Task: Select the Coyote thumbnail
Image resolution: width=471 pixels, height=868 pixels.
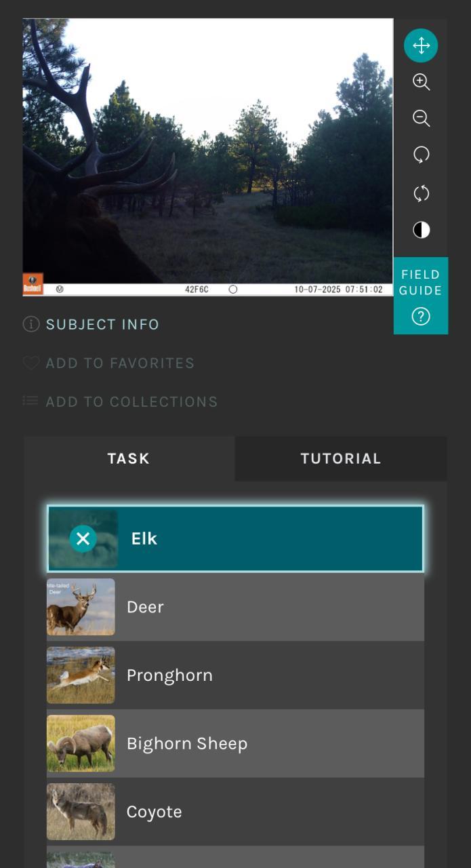Action: tap(81, 812)
